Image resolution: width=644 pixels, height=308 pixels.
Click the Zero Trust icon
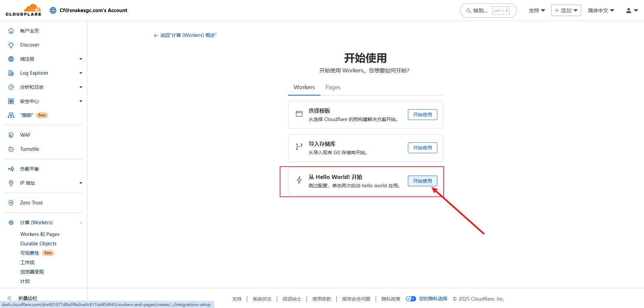coord(11,203)
